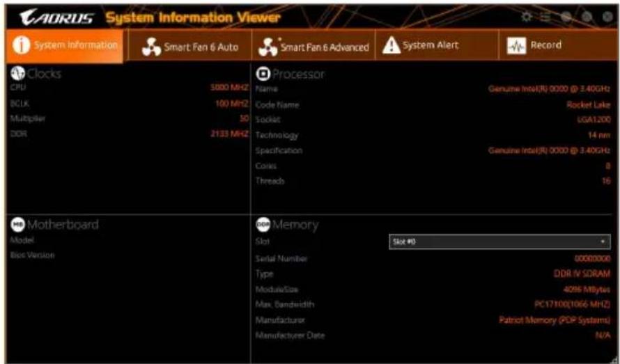The width and height of the screenshot is (620, 364).
Task: Go to the System Alert tab
Action: point(437,46)
